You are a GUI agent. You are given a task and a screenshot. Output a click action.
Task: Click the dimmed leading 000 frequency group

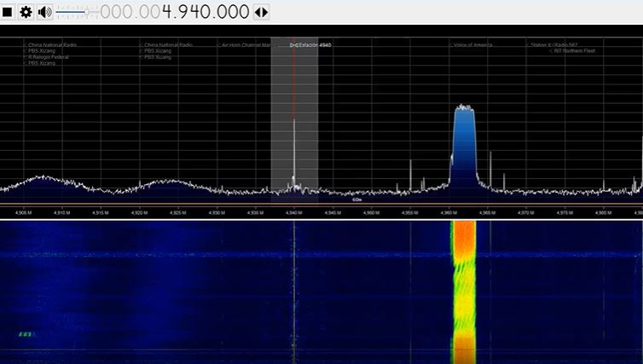tap(117, 12)
